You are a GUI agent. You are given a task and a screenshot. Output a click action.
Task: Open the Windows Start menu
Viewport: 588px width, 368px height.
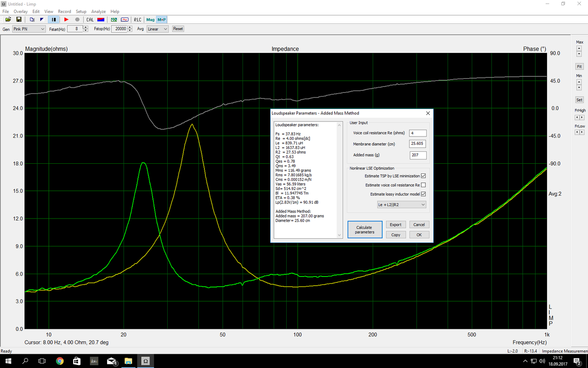[8, 361]
